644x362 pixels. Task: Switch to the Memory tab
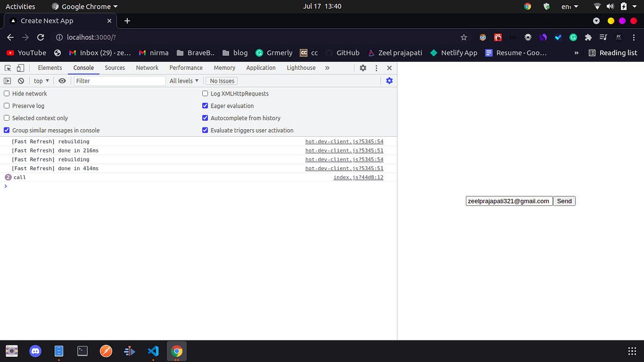224,68
